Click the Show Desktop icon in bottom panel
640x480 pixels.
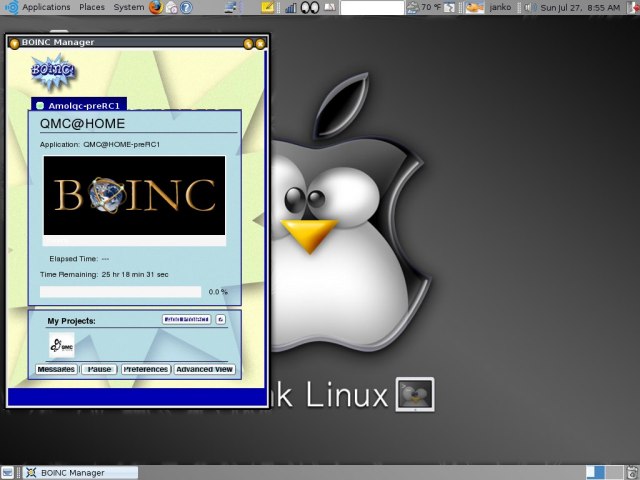tap(7, 473)
